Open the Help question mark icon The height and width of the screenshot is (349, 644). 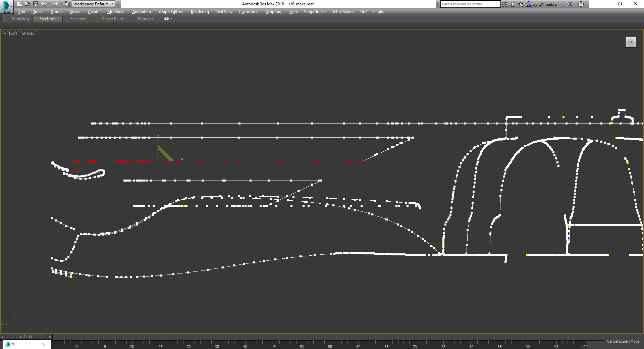click(x=581, y=4)
